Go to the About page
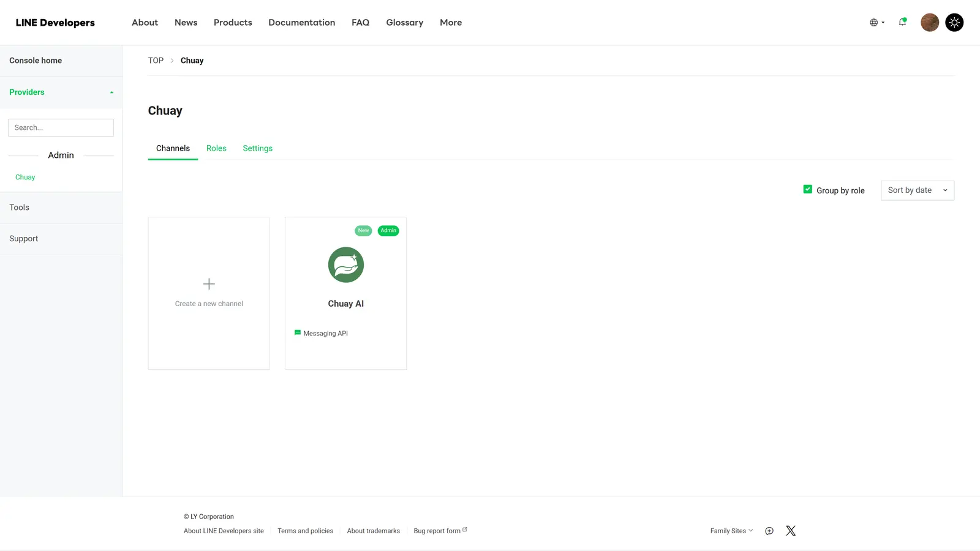This screenshot has height=551, width=980. (x=145, y=23)
